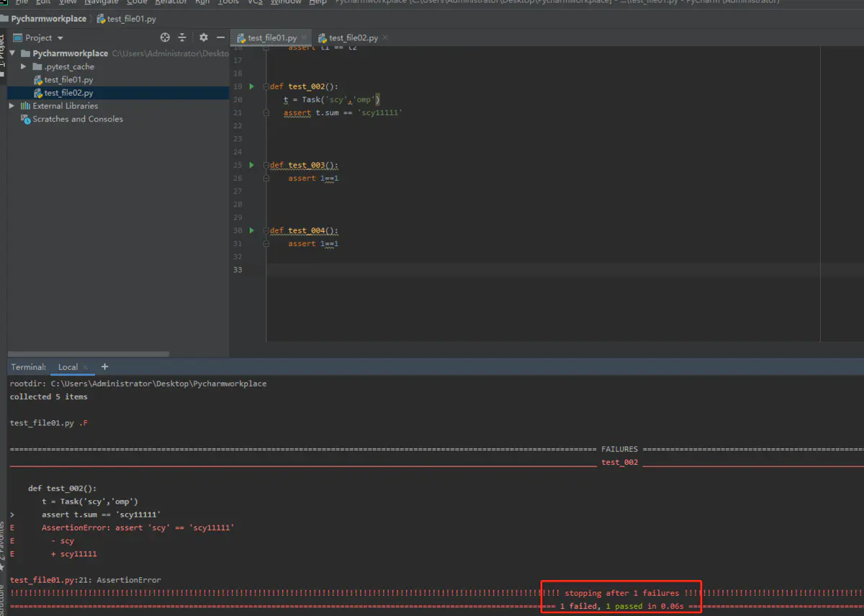Select test_file02.py in project tree

pyautogui.click(x=68, y=93)
